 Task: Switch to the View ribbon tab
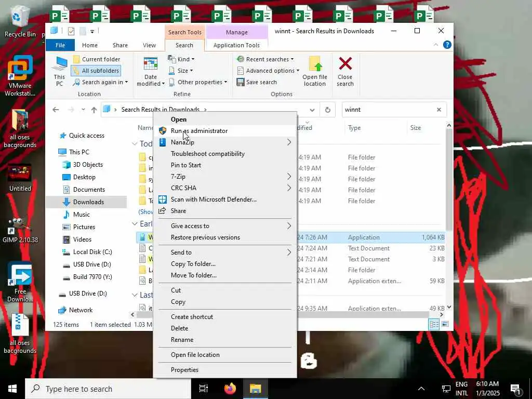click(x=149, y=45)
